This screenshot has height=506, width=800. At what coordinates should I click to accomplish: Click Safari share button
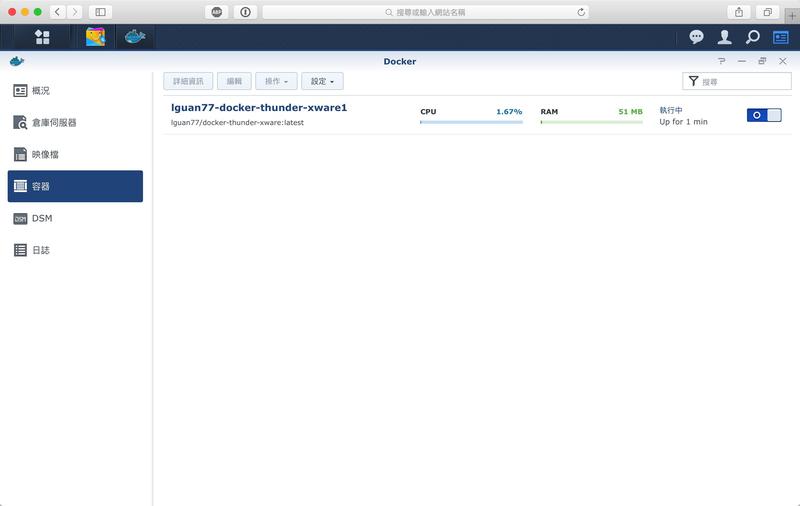pyautogui.click(x=739, y=12)
